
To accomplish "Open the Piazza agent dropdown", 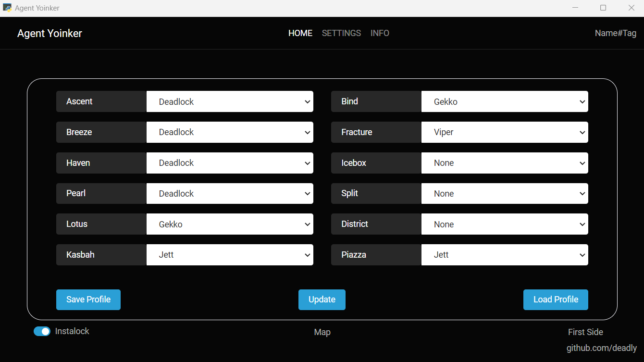I will [x=505, y=255].
